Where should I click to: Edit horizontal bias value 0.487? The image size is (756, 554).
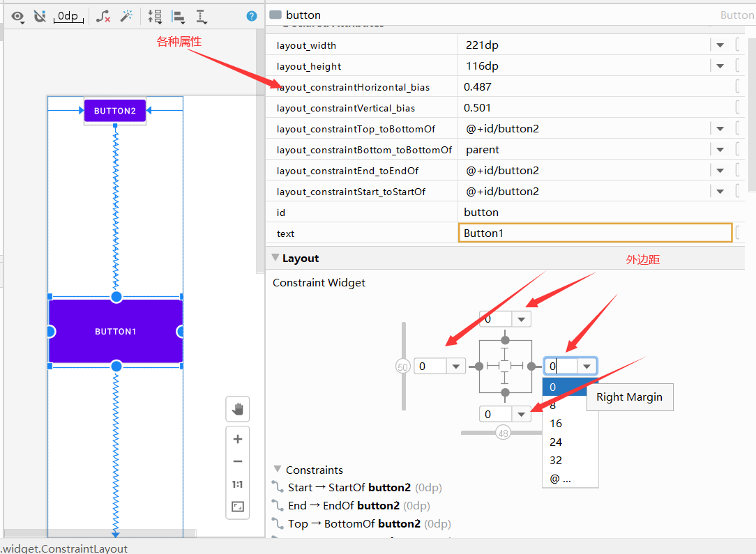595,87
